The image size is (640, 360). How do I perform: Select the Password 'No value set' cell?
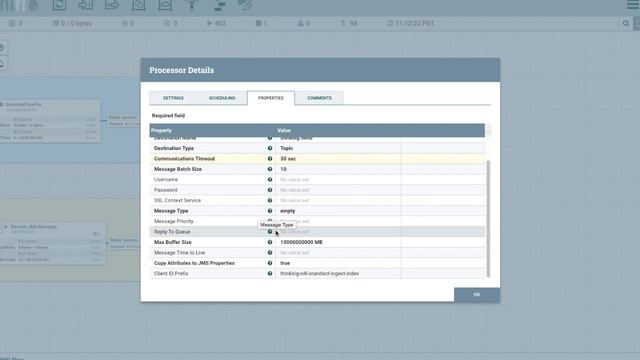[338, 190]
